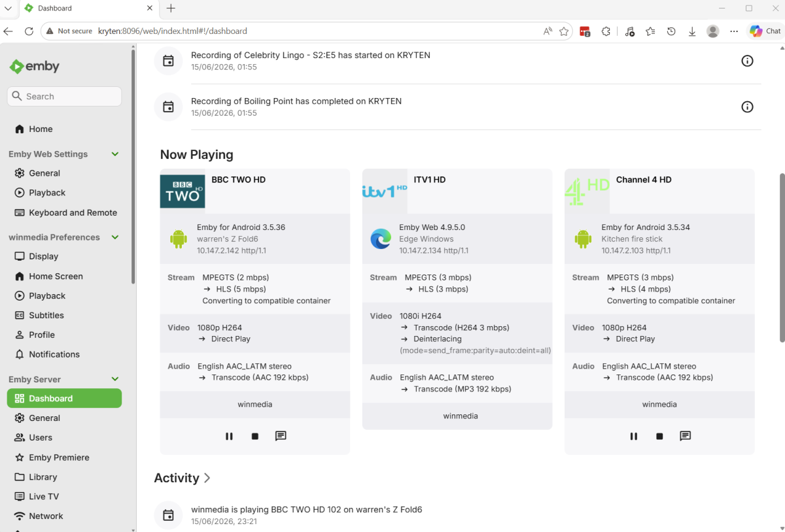Go to Home in the sidebar
Screen dimensions: 785x532
[64, 129]
